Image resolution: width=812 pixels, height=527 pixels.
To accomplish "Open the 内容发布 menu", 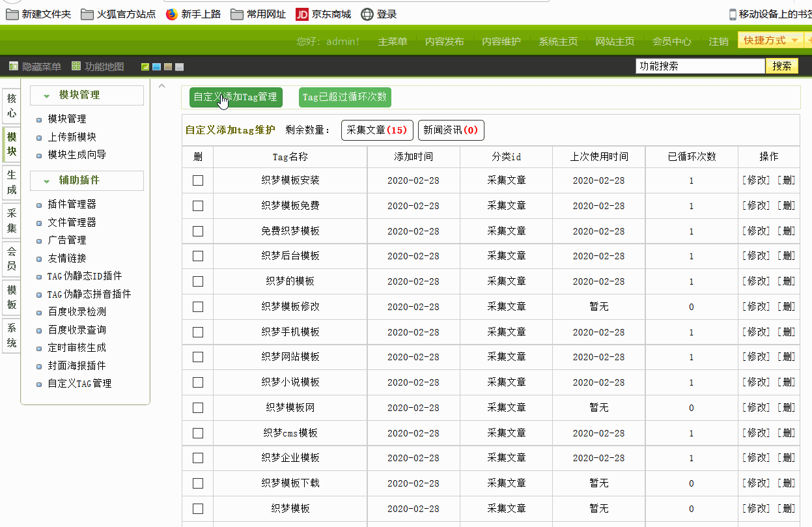I will pos(445,40).
